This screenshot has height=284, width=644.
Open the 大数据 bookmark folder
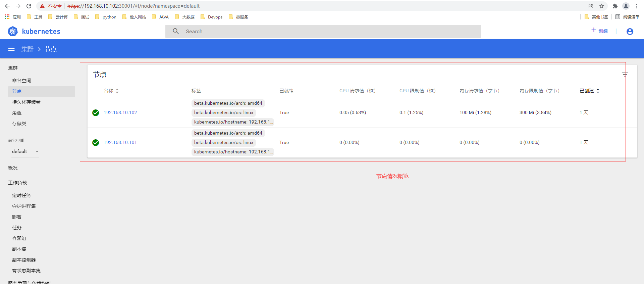click(x=185, y=17)
